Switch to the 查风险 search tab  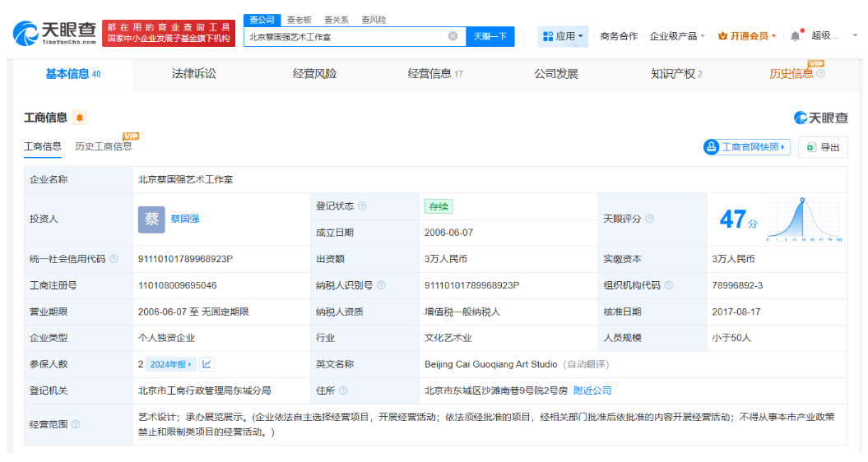pos(374,20)
